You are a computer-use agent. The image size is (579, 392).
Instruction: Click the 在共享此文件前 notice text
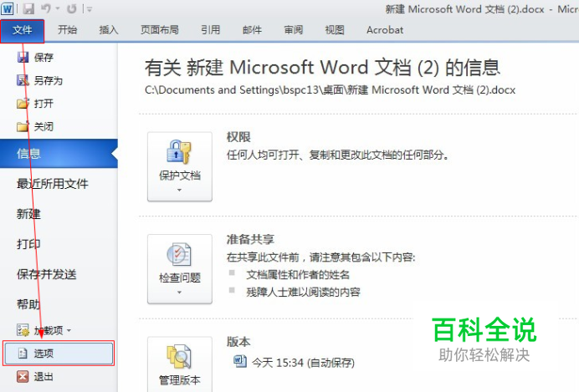click(321, 257)
